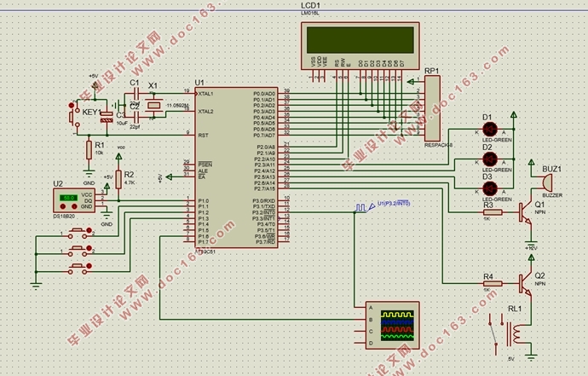The height and width of the screenshot is (376, 588).
Task: Click the 'U1' reference label
Action: [199, 83]
